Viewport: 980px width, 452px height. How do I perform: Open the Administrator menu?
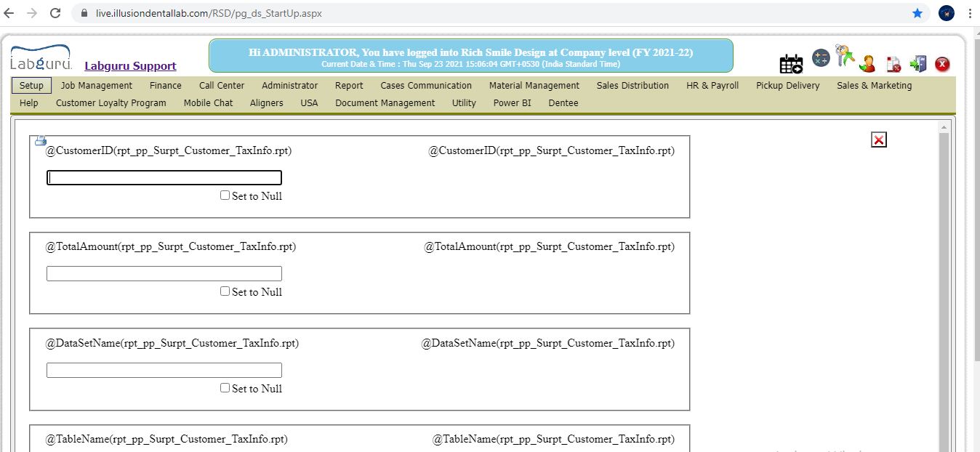(290, 85)
